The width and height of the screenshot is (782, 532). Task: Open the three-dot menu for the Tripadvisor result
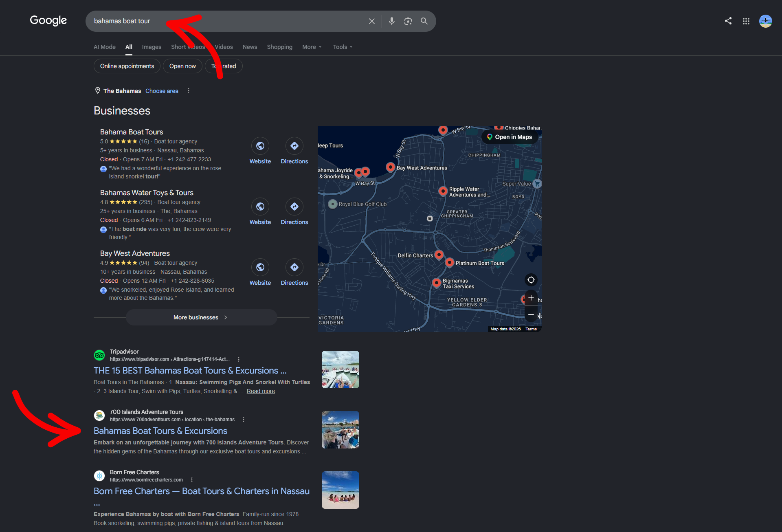coord(238,359)
